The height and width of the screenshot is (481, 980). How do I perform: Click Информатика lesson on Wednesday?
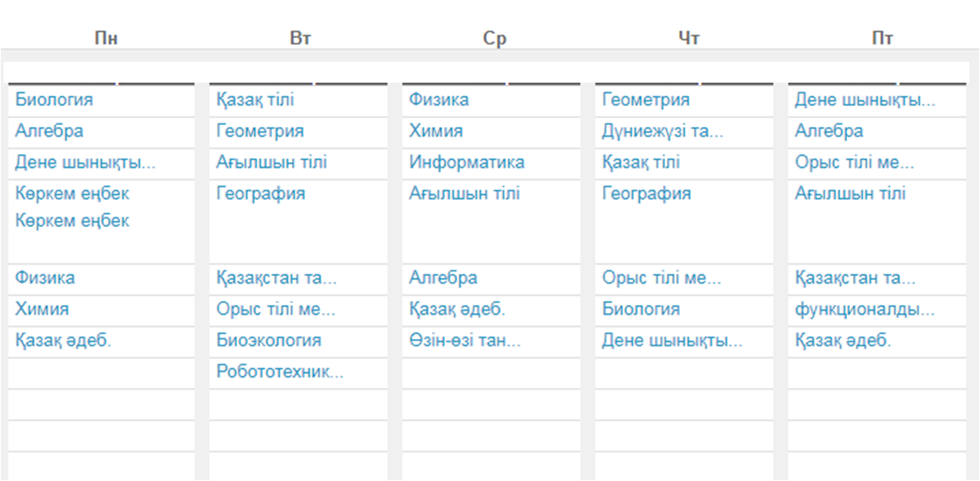tap(466, 163)
